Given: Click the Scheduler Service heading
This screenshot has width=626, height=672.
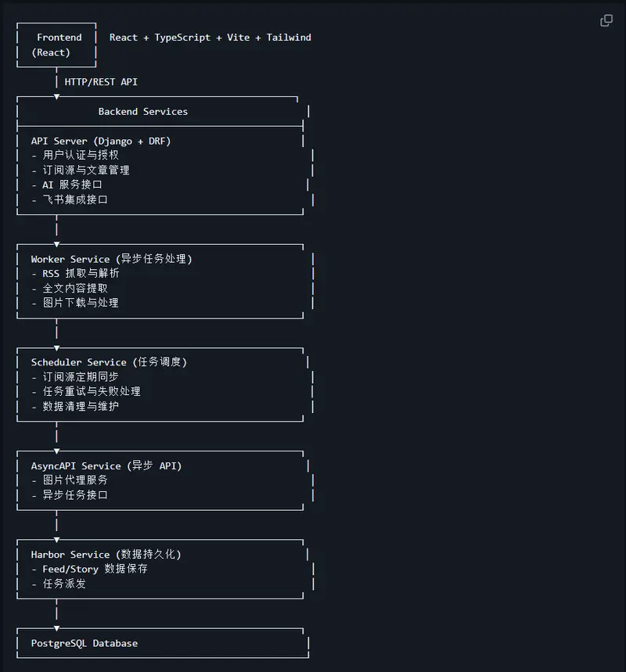Looking at the screenshot, I should point(109,362).
